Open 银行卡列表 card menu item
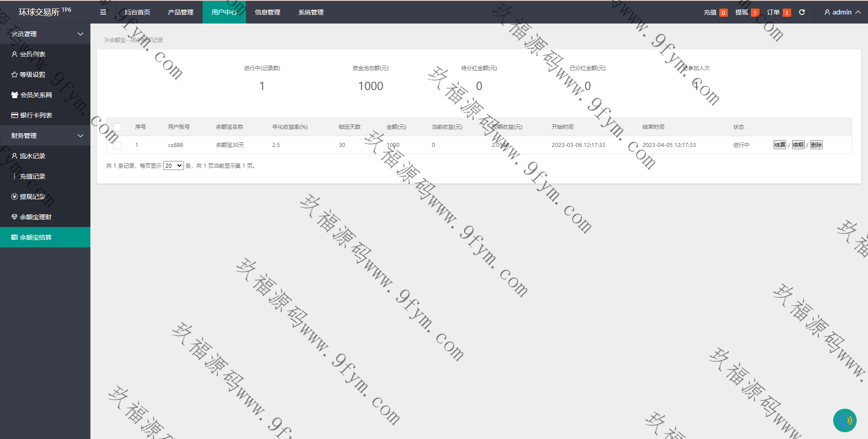868x439 pixels. [x=36, y=115]
